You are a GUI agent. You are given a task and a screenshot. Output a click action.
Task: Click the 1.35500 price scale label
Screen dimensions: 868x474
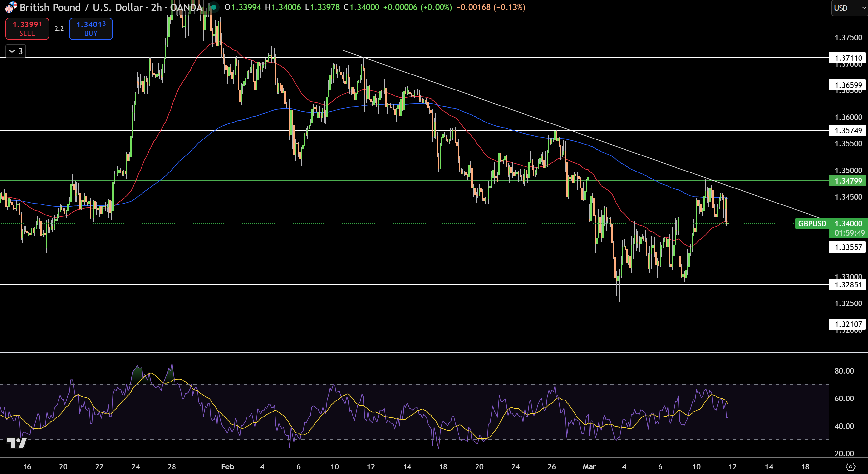click(x=848, y=143)
